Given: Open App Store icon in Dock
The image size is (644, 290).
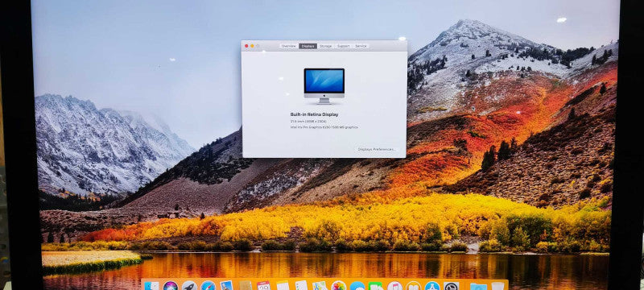Looking at the screenshot, I should tap(432, 286).
